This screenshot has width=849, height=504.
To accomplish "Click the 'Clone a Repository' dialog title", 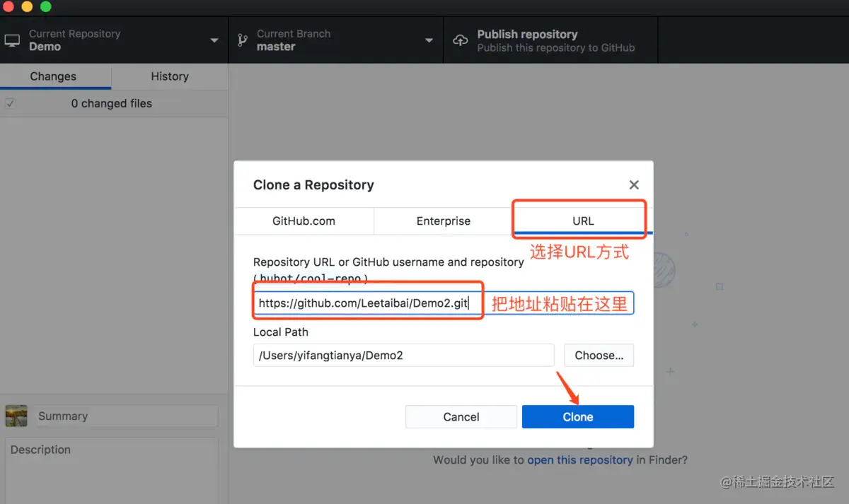I will pos(313,184).
